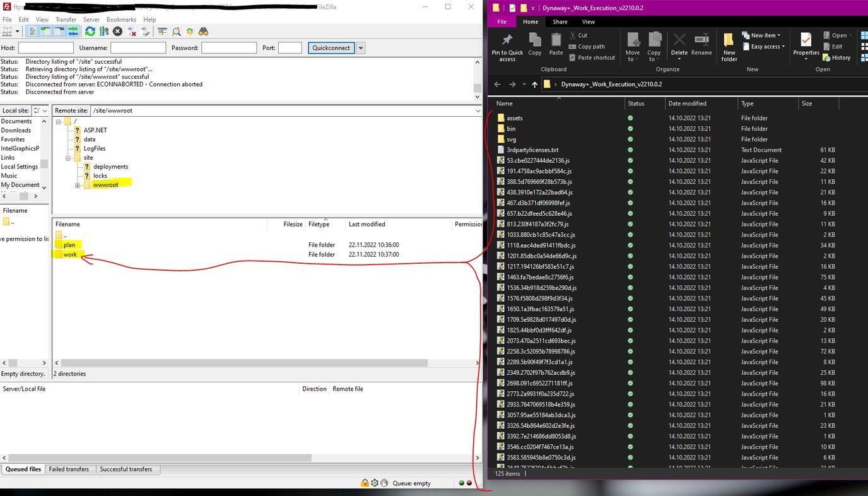Viewport: 868px width, 496px height.
Task: Open the directory listing filters dialog
Action: click(x=163, y=32)
